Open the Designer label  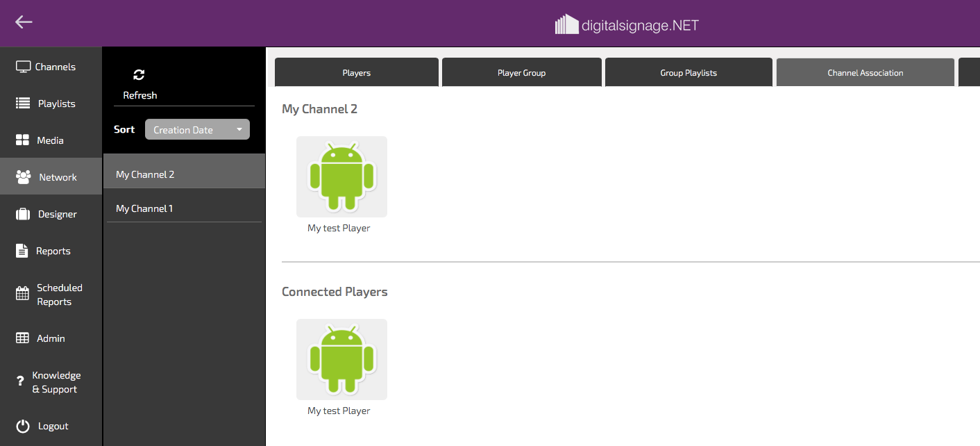coord(58,214)
